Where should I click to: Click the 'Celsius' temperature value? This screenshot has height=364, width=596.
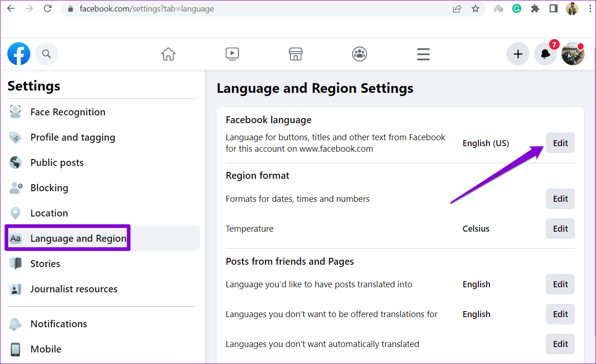476,228
